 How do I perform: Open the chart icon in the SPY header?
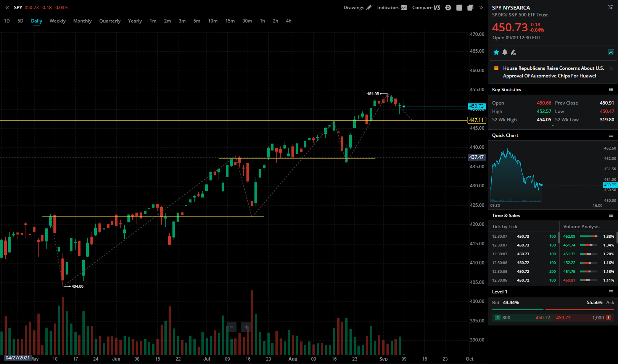point(611,52)
